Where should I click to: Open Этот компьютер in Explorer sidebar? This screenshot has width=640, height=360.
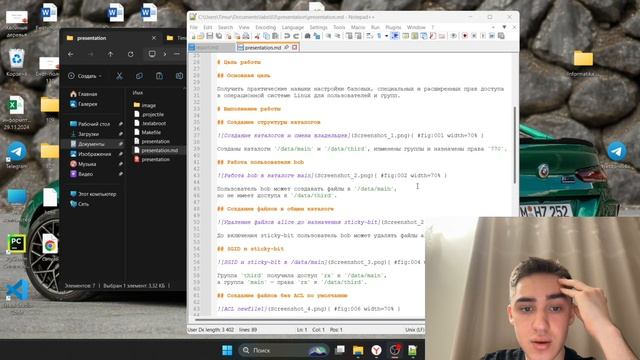[93, 194]
